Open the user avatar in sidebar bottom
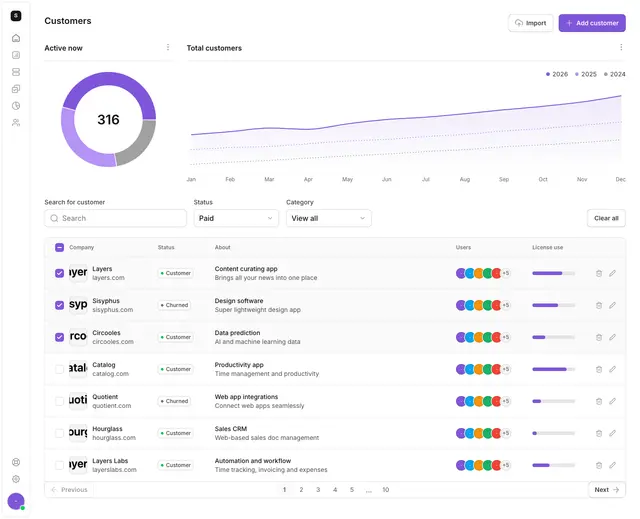Viewport: 640px width, 519px height. pyautogui.click(x=16, y=501)
